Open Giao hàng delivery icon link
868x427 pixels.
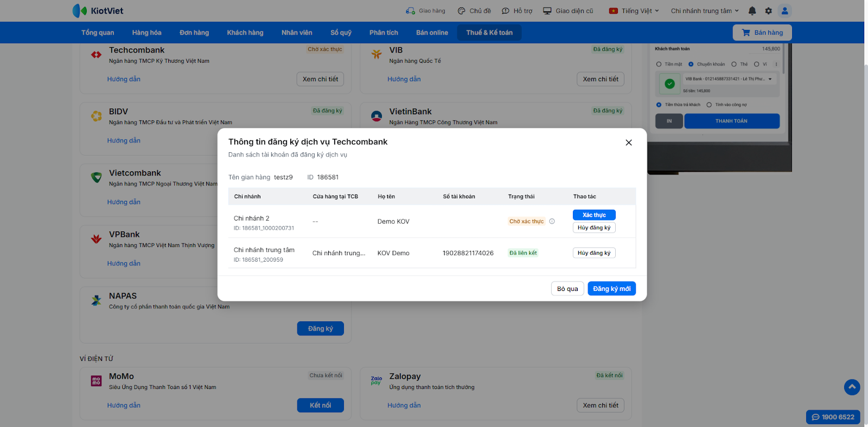click(x=425, y=11)
